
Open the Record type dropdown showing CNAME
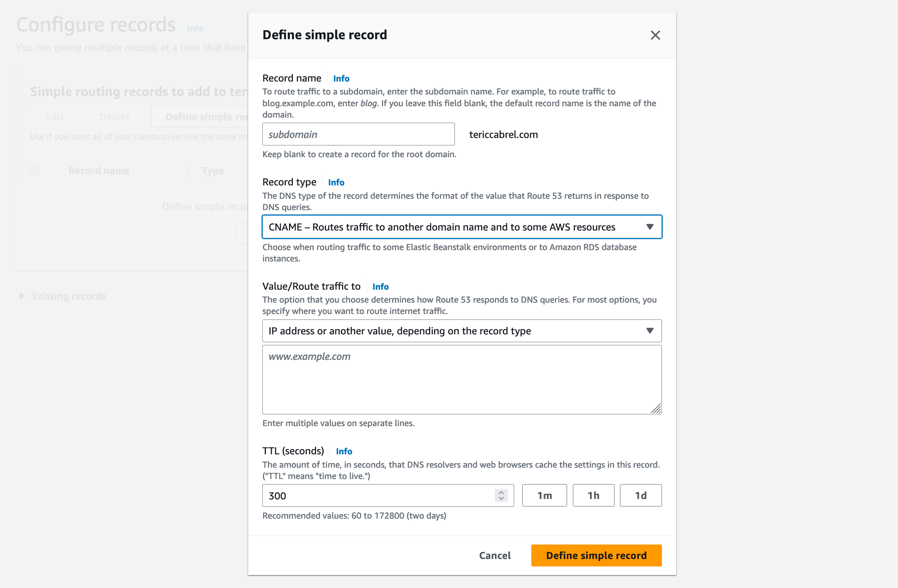(462, 227)
